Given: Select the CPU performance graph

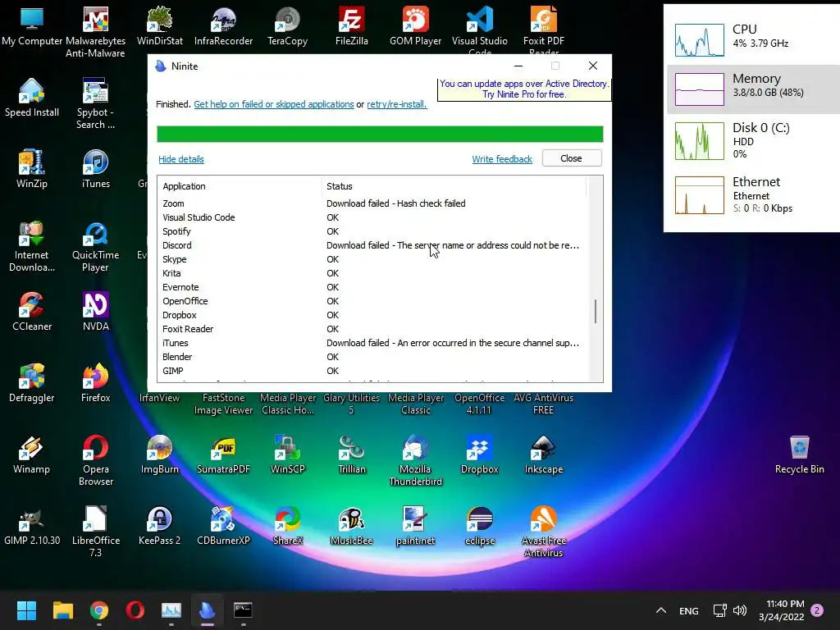Looking at the screenshot, I should (699, 39).
